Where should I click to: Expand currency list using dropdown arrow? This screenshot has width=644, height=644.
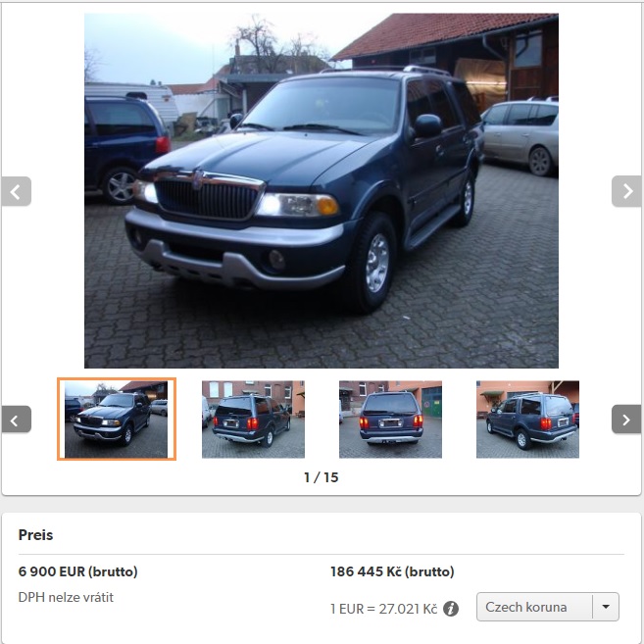pyautogui.click(x=606, y=607)
